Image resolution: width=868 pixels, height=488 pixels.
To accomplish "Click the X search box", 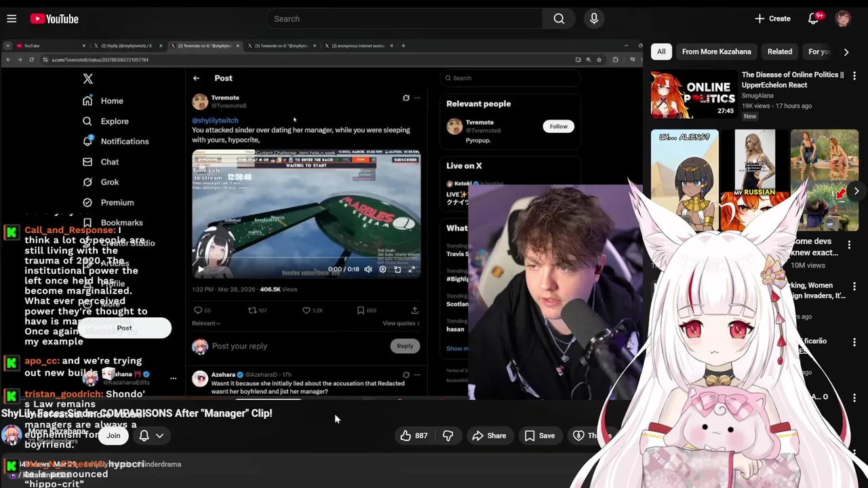I will tap(509, 78).
